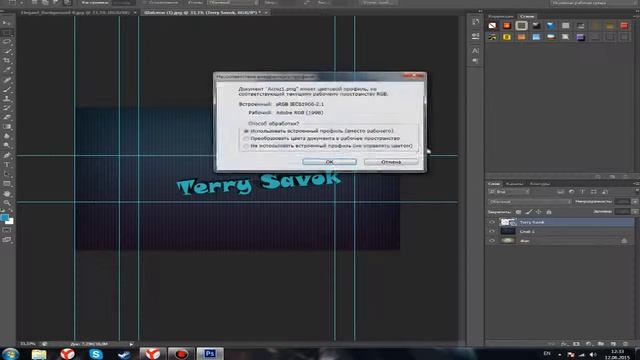Click the foreground color swatch

click(4, 217)
